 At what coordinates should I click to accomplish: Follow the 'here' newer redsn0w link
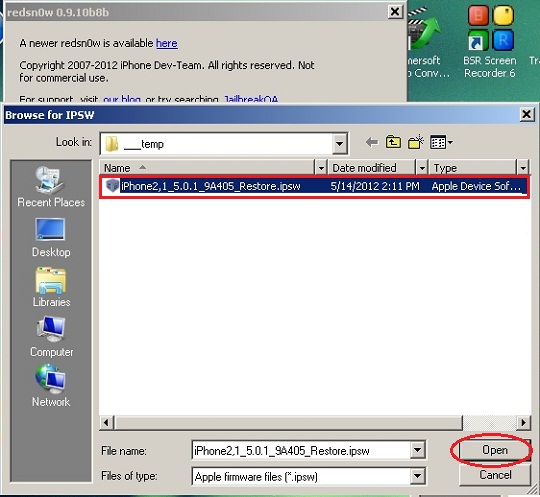click(x=167, y=43)
